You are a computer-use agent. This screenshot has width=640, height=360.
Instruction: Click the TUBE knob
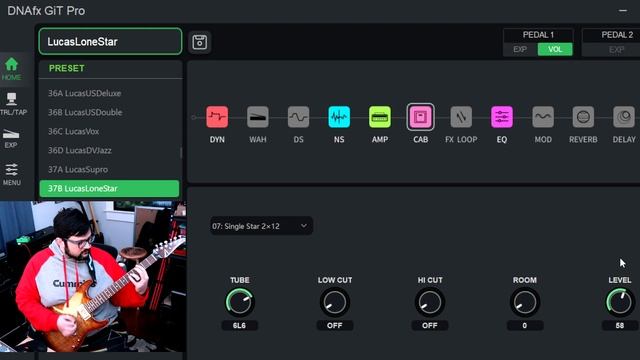(x=240, y=302)
